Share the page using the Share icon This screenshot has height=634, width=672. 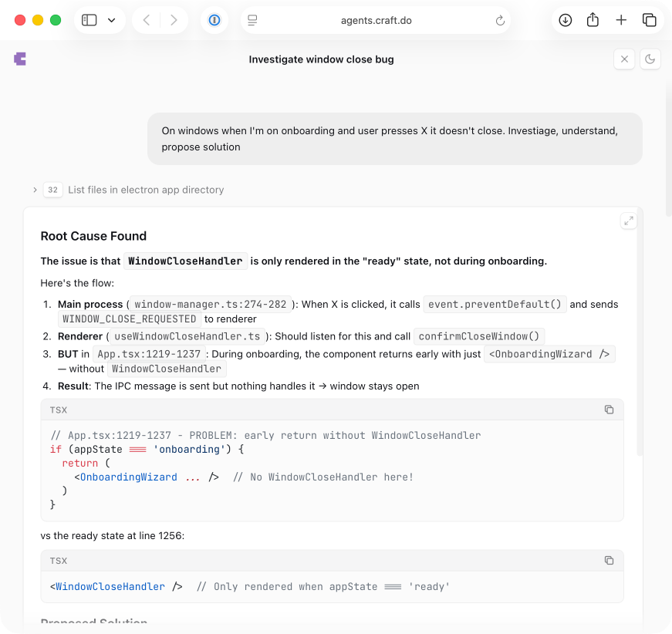(593, 20)
